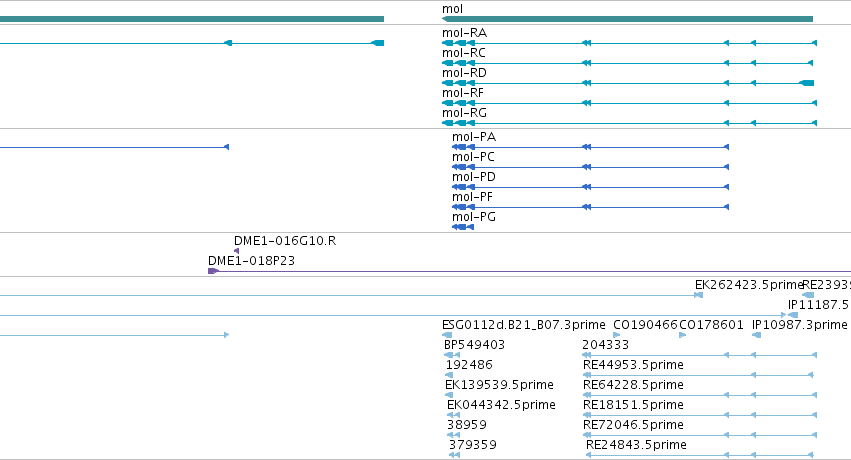851x460 pixels.
Task: Select the mol gene bar
Action: click(627, 19)
